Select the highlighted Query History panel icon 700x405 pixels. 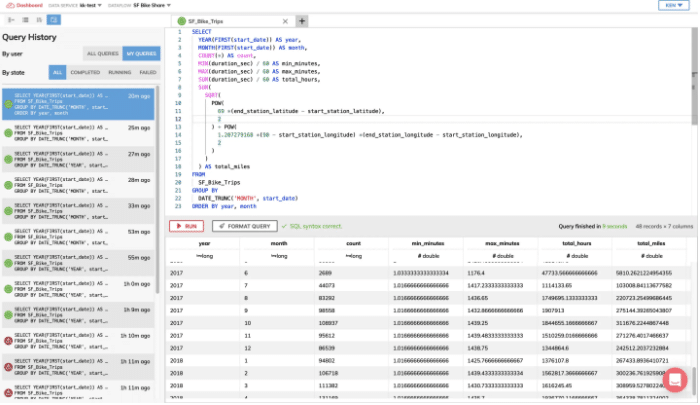54,20
